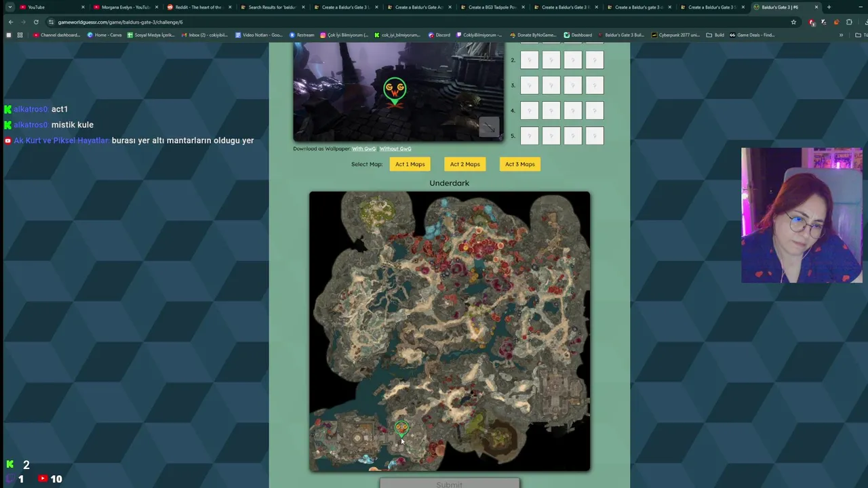Download wallpaper Without GwG
This screenshot has height=488, width=868.
395,149
